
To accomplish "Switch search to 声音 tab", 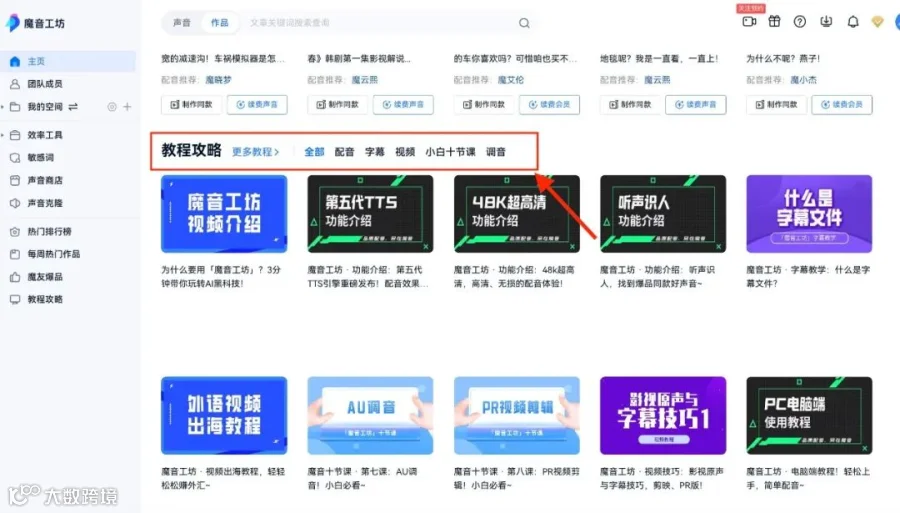I will click(x=181, y=23).
